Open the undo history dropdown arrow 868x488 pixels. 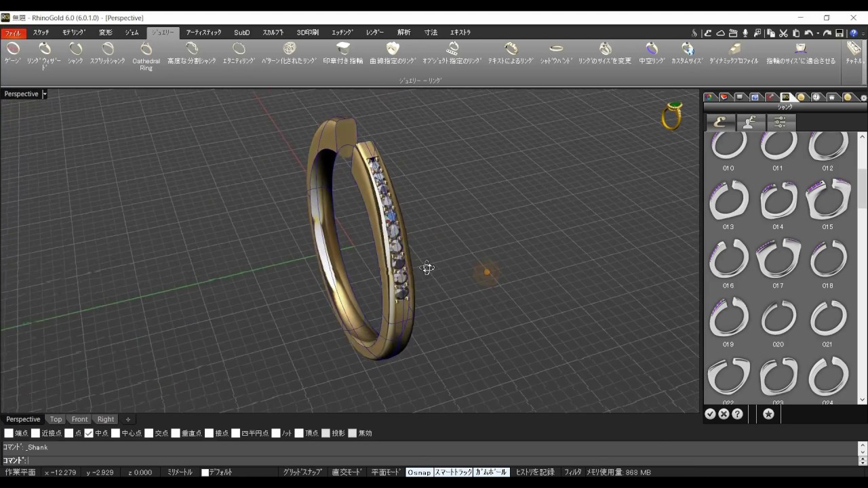pos(818,33)
